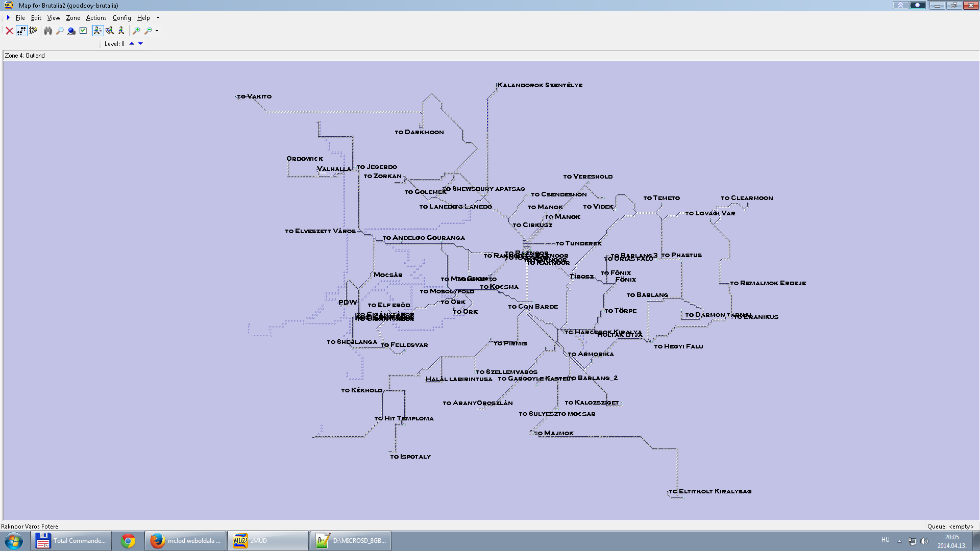This screenshot has width=980, height=551.
Task: Expand the blue arrow left of File
Action: [8, 18]
